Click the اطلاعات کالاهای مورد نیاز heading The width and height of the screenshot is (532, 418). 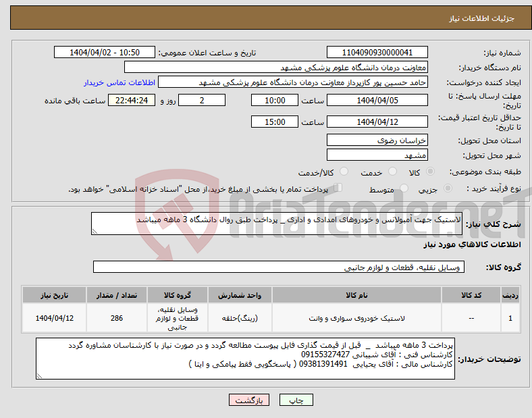(x=472, y=244)
